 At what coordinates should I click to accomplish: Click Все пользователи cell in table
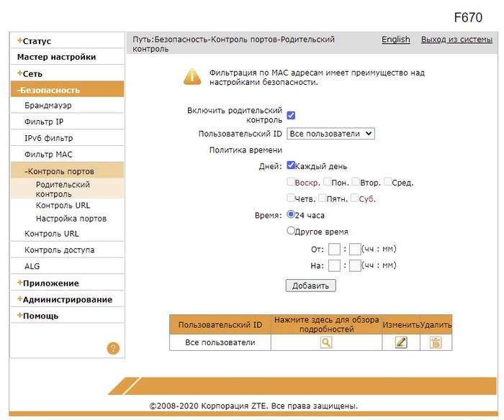220,342
